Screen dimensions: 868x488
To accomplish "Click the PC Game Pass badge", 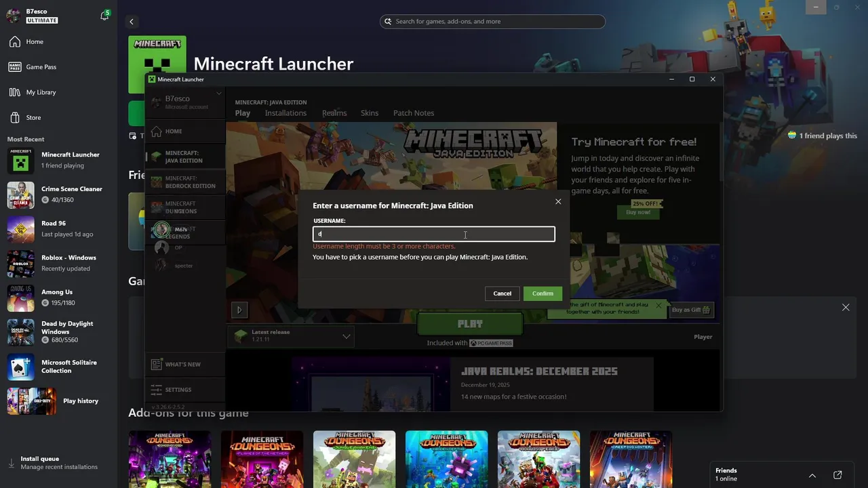I will coord(491,343).
